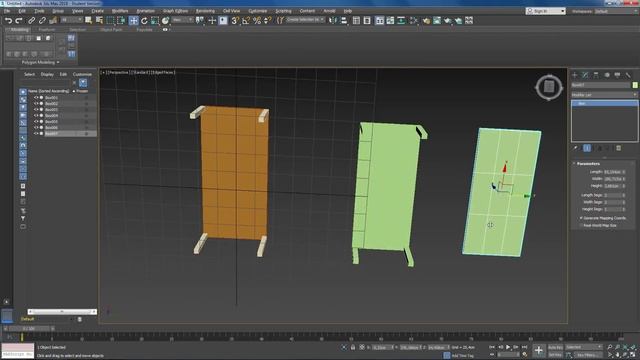Open the Create tab in command panel
The image size is (640, 360).
[x=574, y=75]
